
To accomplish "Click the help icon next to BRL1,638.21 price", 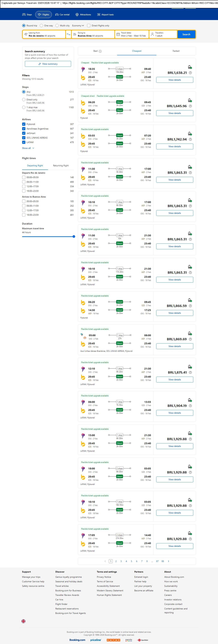I will (x=190, y=73).
